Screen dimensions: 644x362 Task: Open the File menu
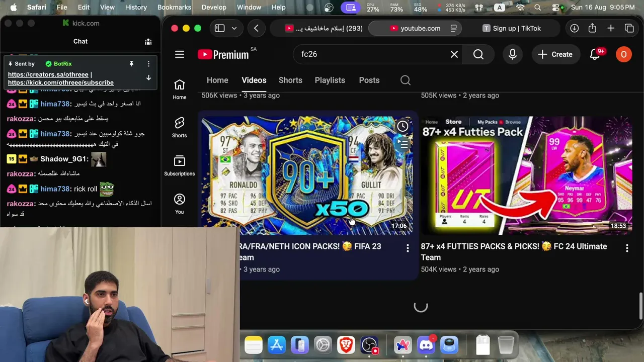pyautogui.click(x=62, y=8)
